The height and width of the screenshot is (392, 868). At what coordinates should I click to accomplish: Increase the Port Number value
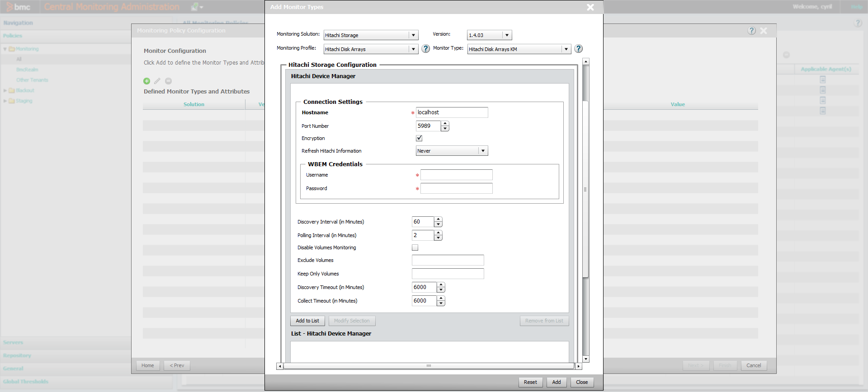pos(445,123)
